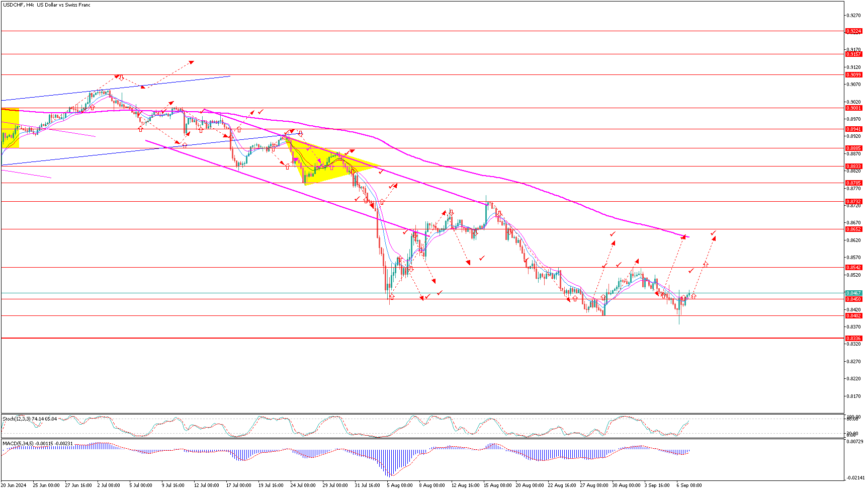The height and width of the screenshot is (491, 868).
Task: Select the red 0.8833 price level label
Action: point(853,167)
